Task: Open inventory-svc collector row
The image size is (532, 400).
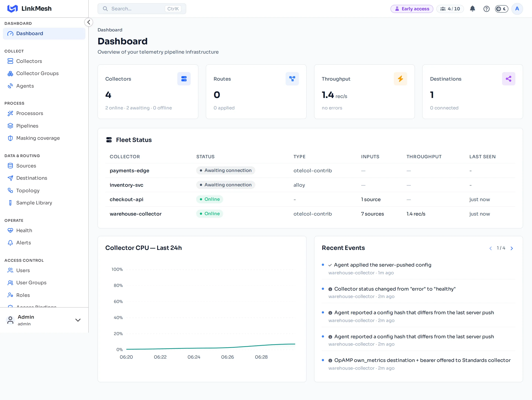Action: 310,185
